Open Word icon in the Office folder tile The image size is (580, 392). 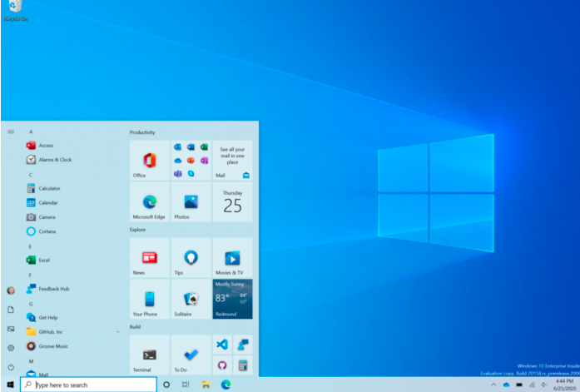(x=191, y=147)
